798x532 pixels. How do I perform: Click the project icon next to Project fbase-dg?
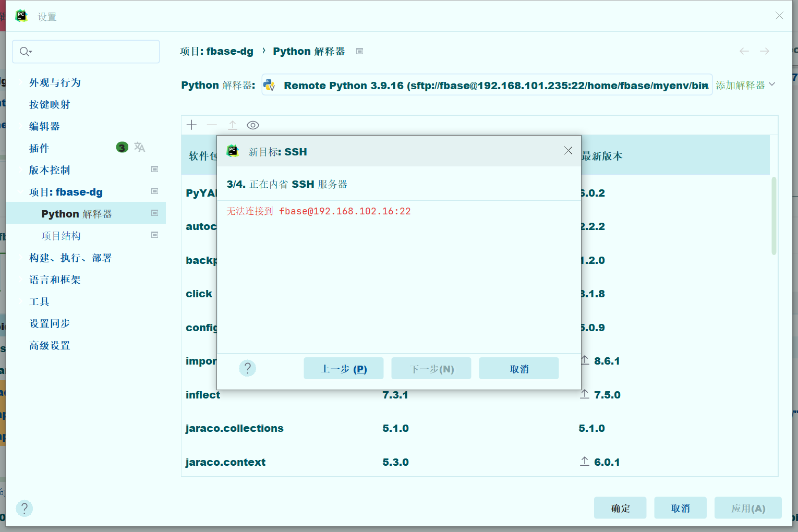154,191
